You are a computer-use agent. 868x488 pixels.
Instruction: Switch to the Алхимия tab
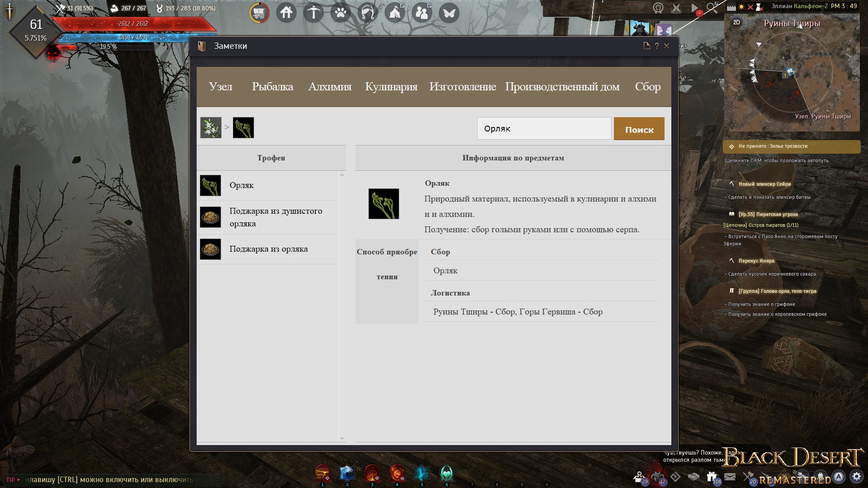(330, 87)
